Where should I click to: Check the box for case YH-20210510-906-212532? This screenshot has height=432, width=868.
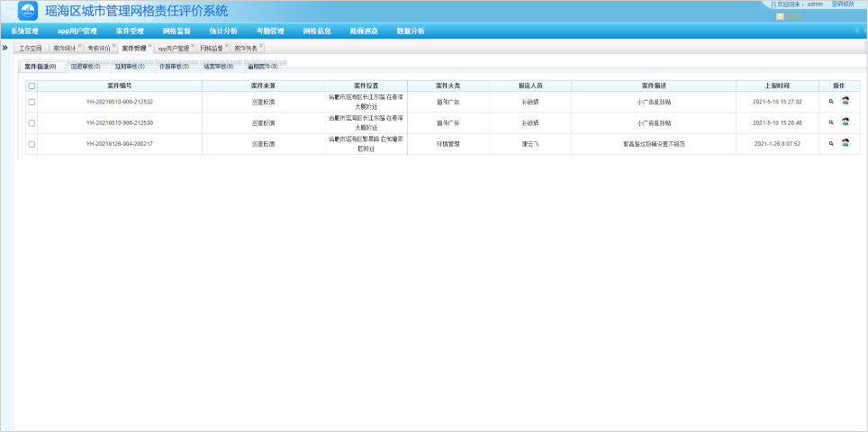coord(32,102)
